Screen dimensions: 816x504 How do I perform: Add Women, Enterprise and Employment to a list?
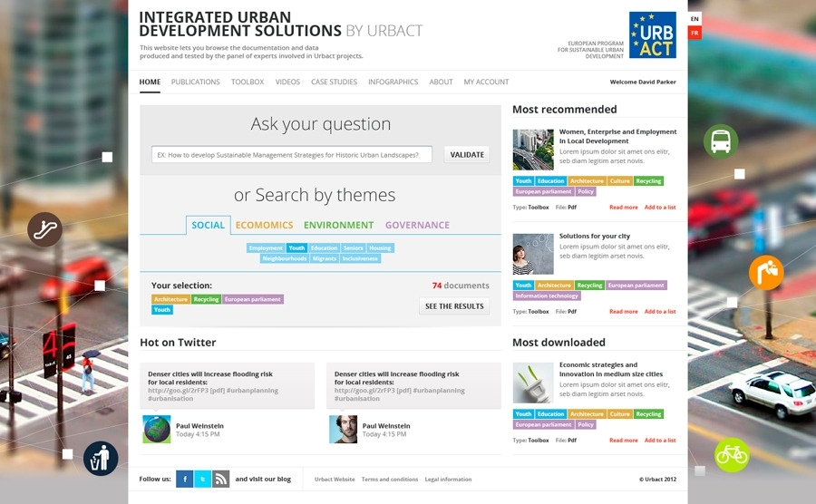click(x=660, y=207)
